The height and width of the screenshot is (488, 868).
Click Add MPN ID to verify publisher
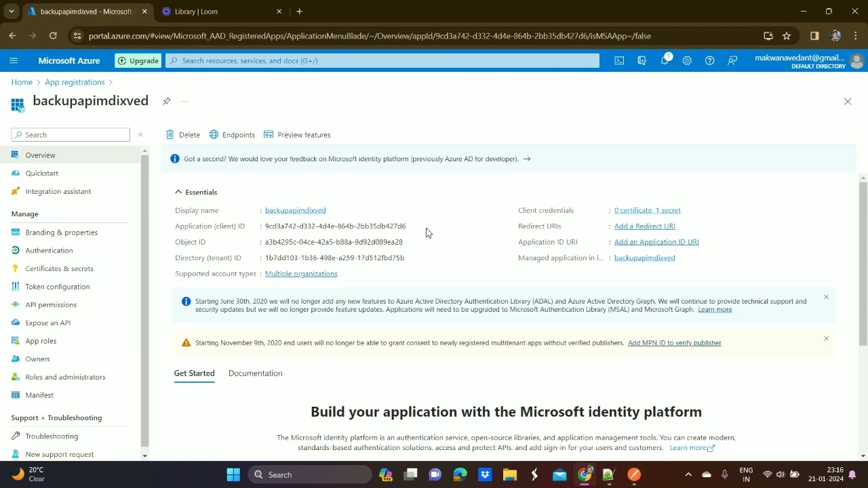pos(674,343)
